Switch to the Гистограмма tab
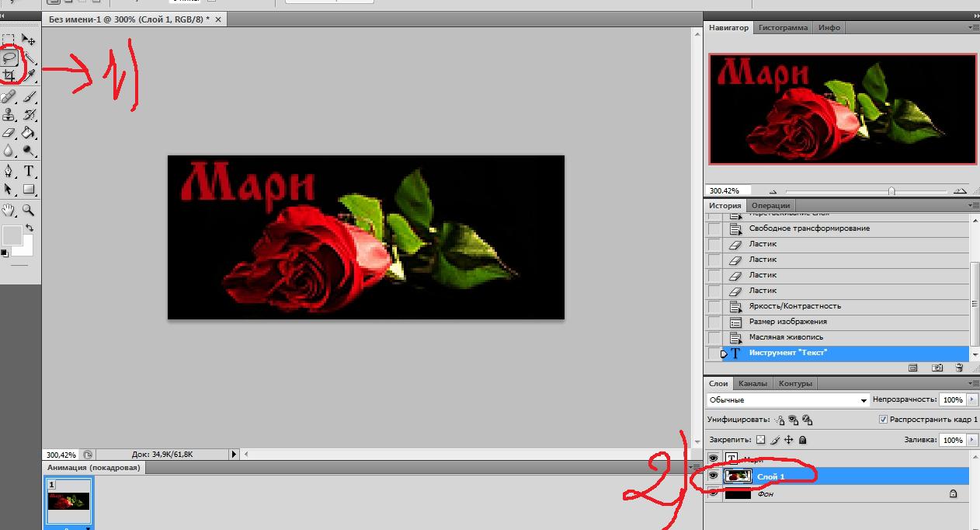This screenshot has width=980, height=530. [x=783, y=28]
